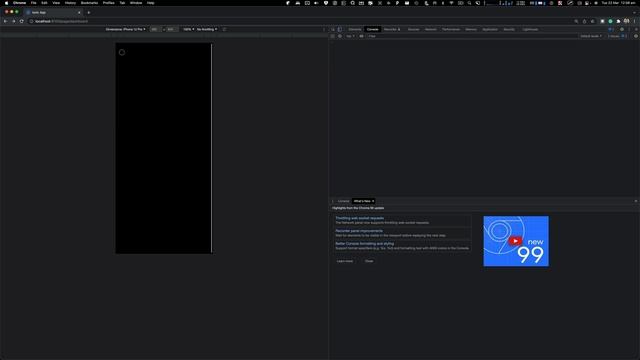This screenshot has width=640, height=360.
Task: Open the Default levels dropdown
Action: coord(591,36)
